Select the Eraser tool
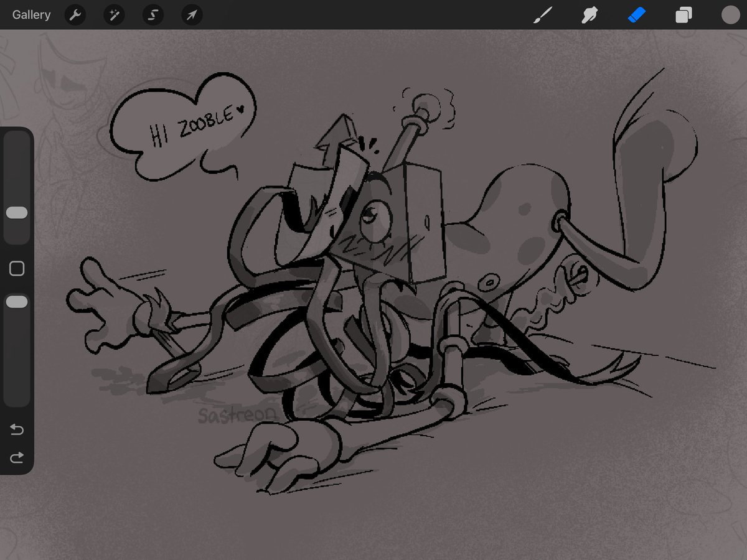This screenshot has height=560, width=747. pyautogui.click(x=637, y=15)
